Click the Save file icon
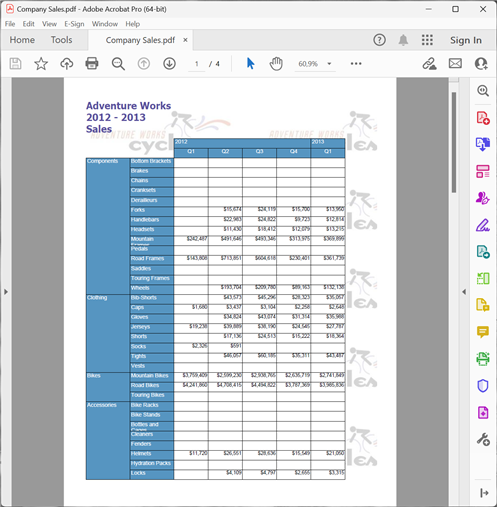Image resolution: width=497 pixels, height=507 pixels. click(15, 64)
